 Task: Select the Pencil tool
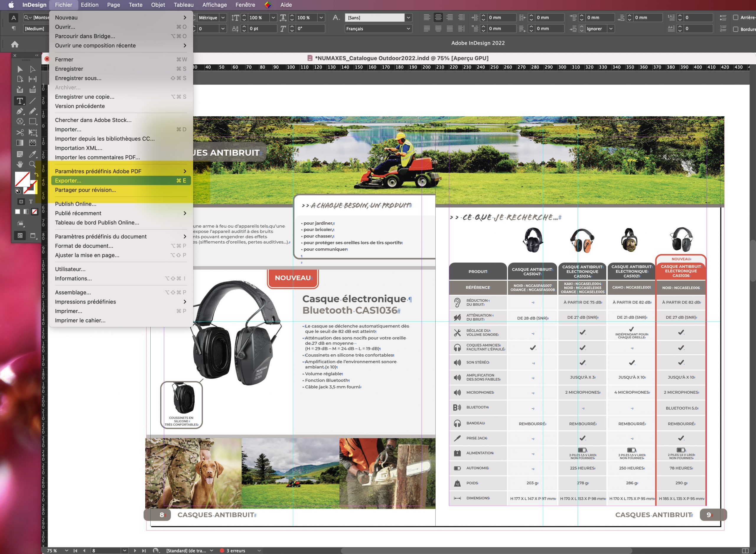pyautogui.click(x=32, y=111)
